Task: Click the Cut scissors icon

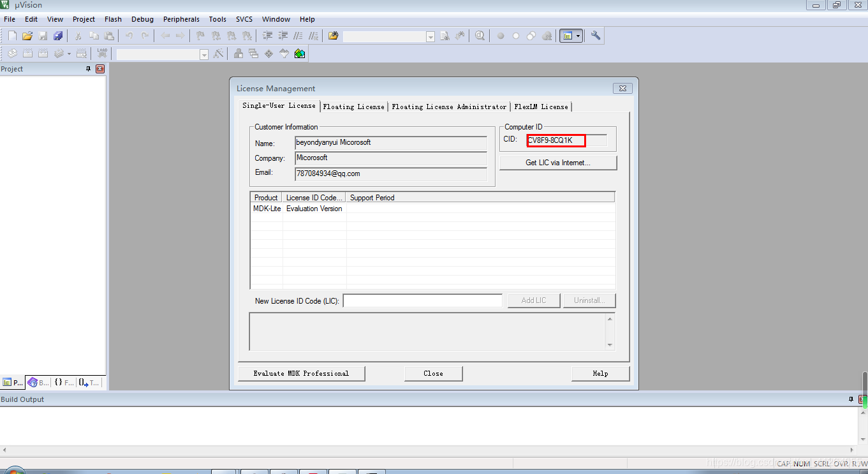Action: pyautogui.click(x=78, y=36)
